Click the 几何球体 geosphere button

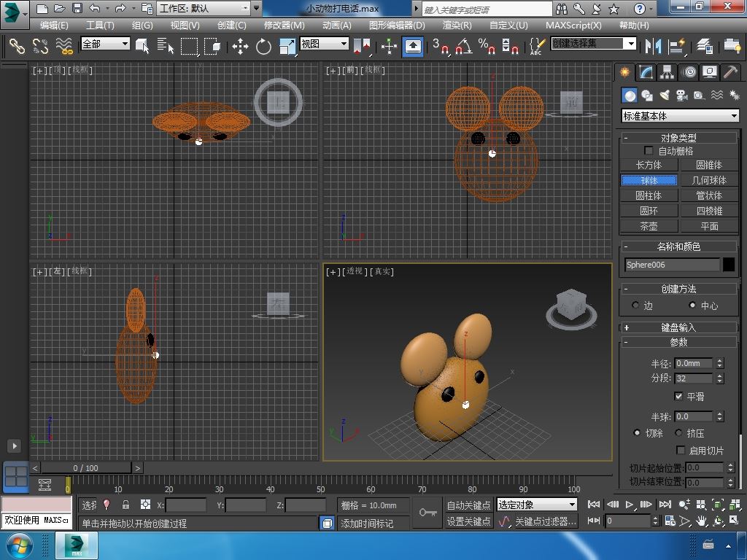click(x=709, y=180)
